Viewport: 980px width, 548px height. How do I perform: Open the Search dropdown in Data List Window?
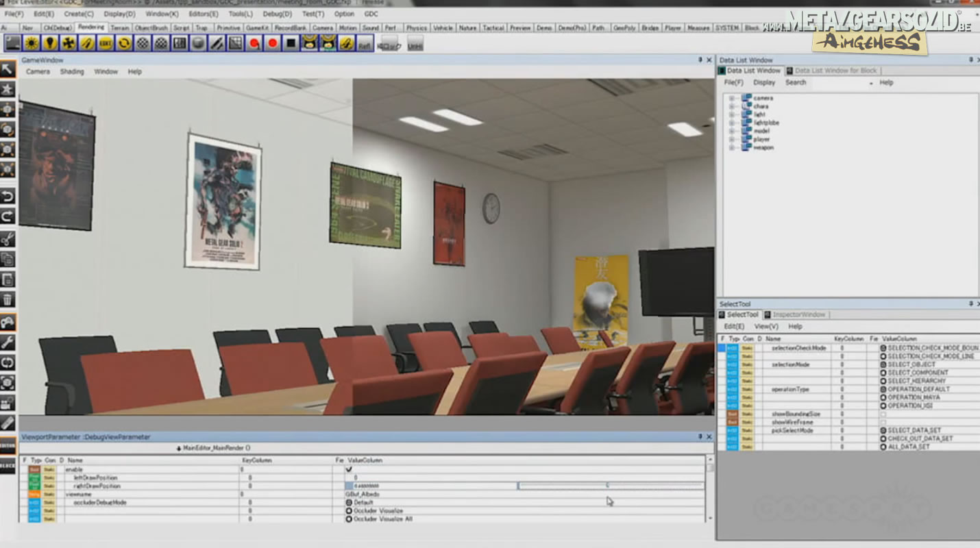(x=871, y=83)
